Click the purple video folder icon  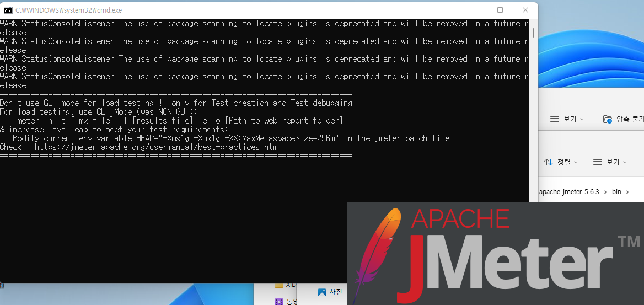(279, 302)
